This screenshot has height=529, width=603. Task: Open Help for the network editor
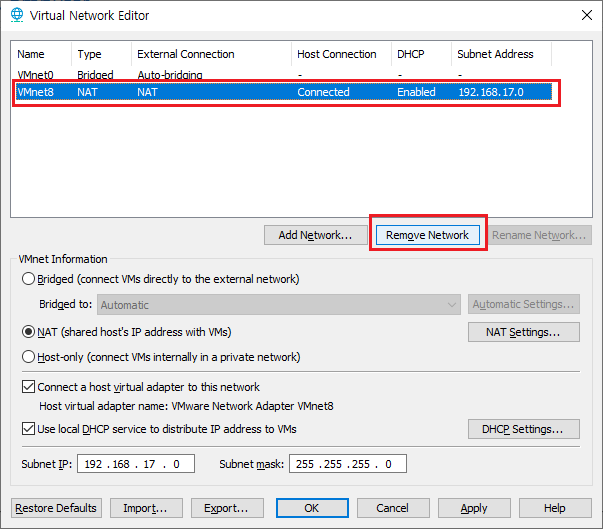point(555,508)
